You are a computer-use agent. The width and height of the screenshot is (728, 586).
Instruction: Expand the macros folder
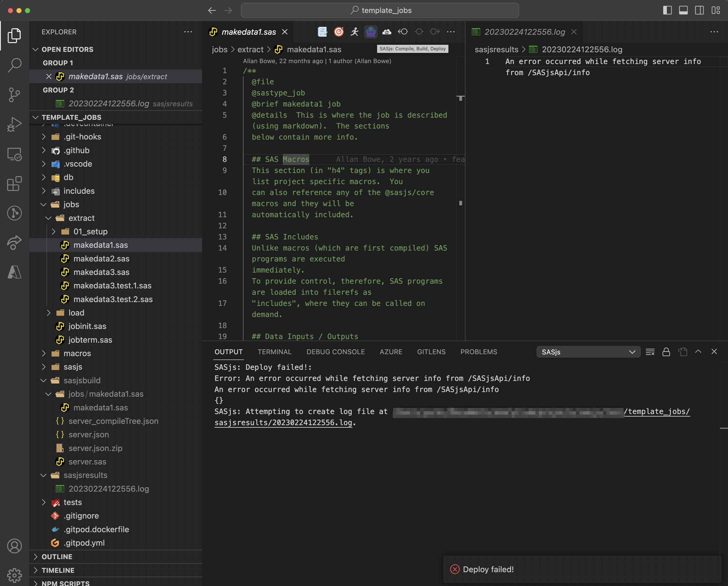click(43, 353)
